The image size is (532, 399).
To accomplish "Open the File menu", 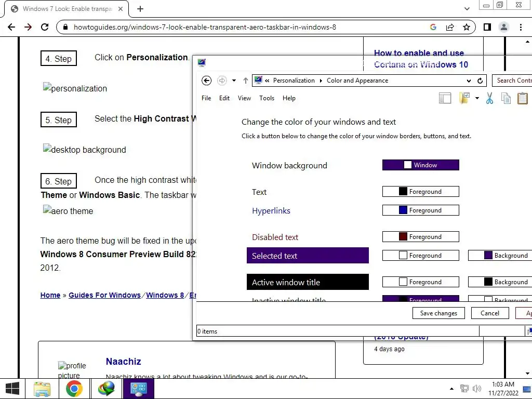I will click(x=206, y=98).
